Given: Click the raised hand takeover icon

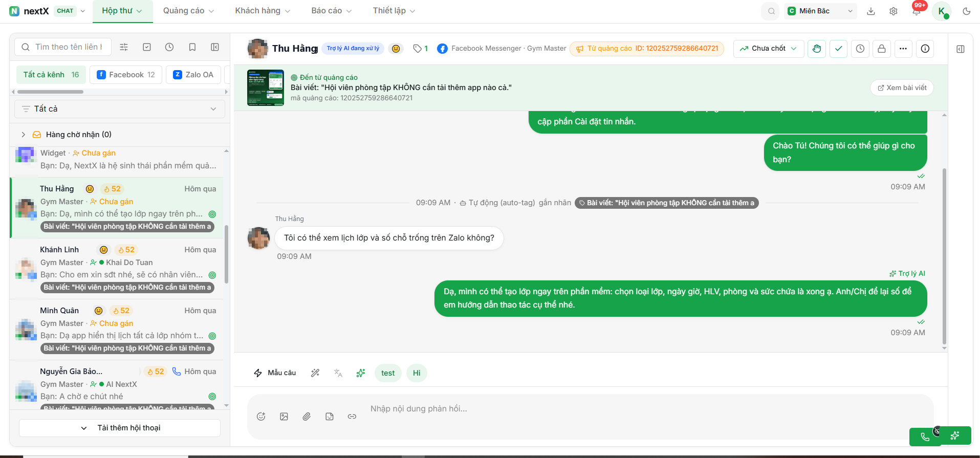Looking at the screenshot, I should (x=817, y=49).
